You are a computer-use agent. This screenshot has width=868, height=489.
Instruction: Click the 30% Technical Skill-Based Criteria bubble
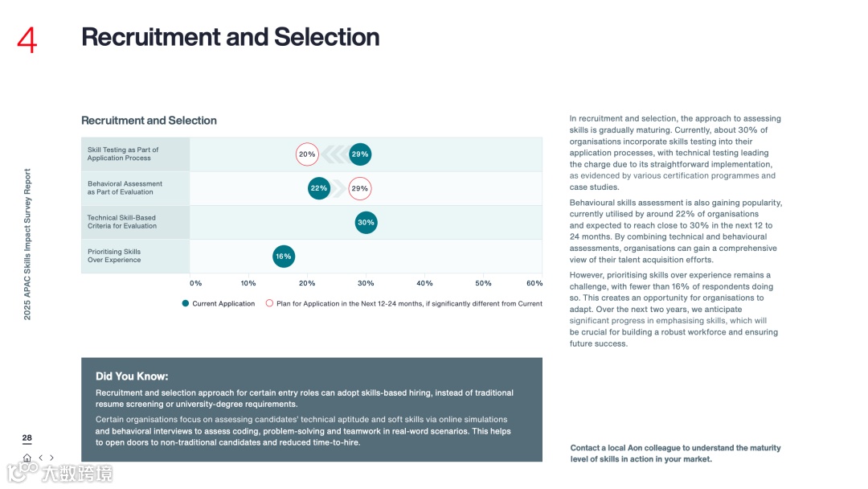click(x=366, y=223)
